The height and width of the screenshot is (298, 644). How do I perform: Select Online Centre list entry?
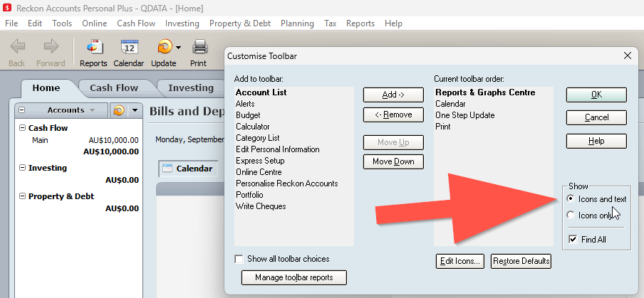point(259,172)
